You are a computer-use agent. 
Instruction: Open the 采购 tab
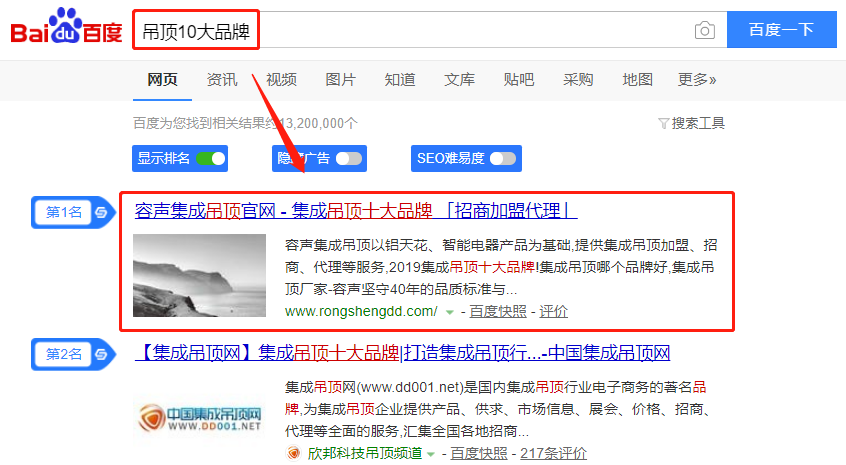click(578, 80)
